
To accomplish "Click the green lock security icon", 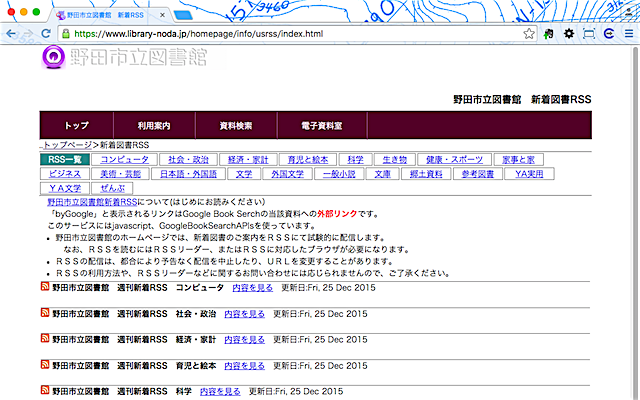I will click(x=65, y=33).
